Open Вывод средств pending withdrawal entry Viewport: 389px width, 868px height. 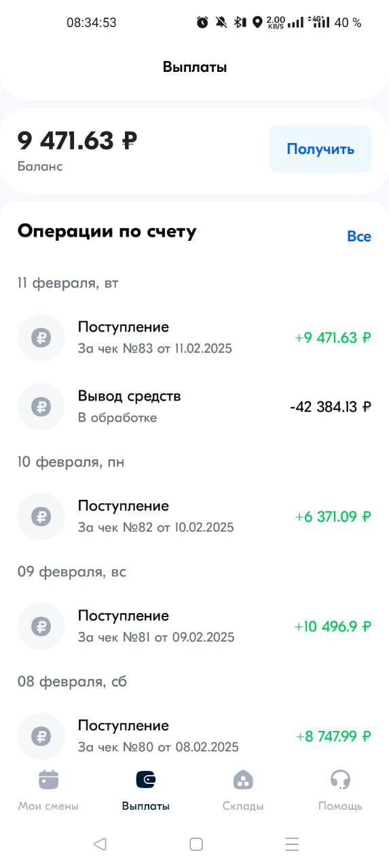194,406
